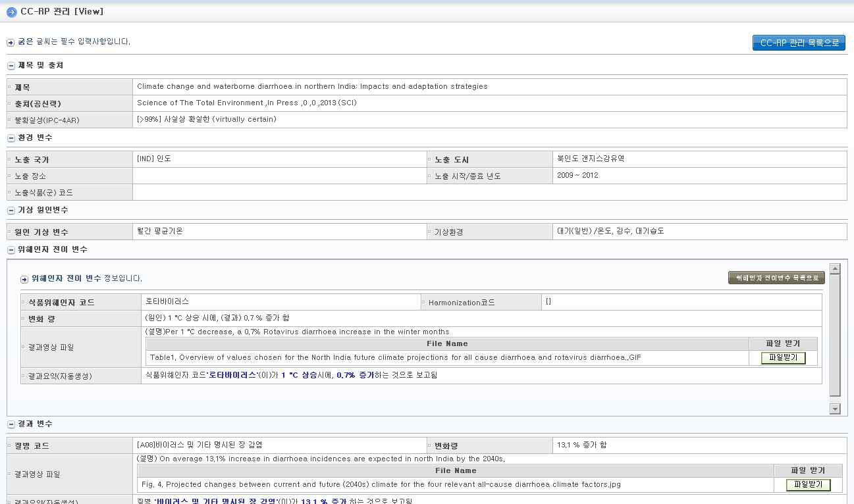Click the 변화량 label in 결과 변수
This screenshot has width=854, height=504.
pos(447,446)
